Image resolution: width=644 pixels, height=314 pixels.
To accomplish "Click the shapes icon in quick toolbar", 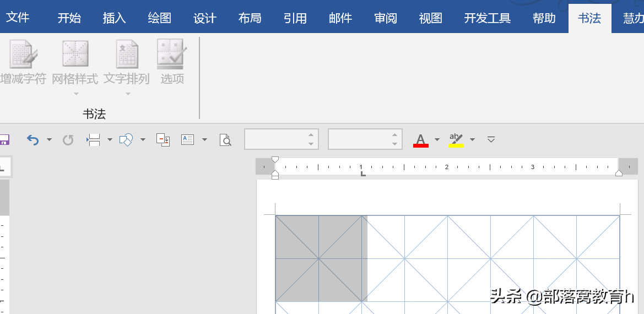I will click(x=127, y=139).
